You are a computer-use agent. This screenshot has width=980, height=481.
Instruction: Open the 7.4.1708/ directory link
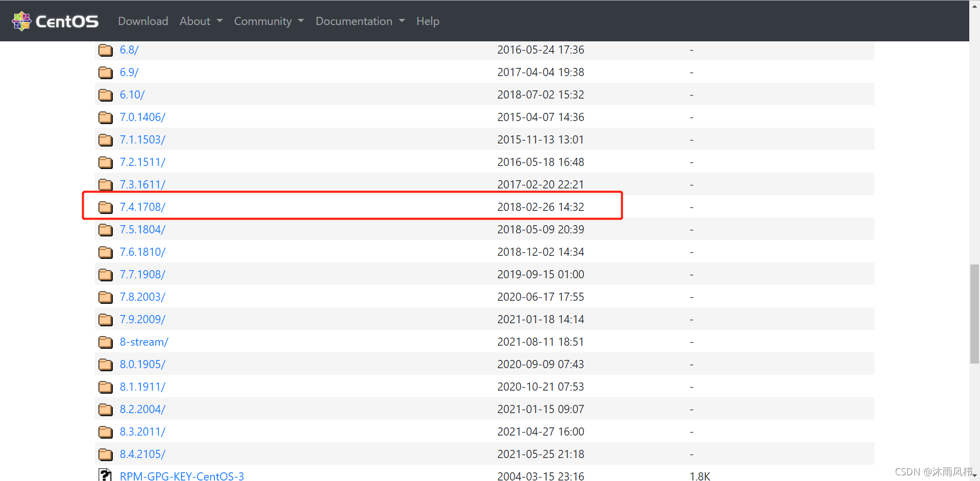click(142, 207)
